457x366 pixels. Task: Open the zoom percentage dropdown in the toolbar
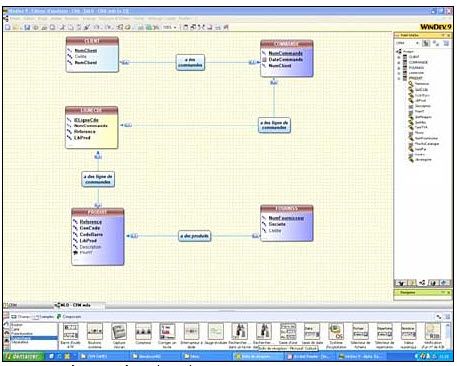point(175,27)
